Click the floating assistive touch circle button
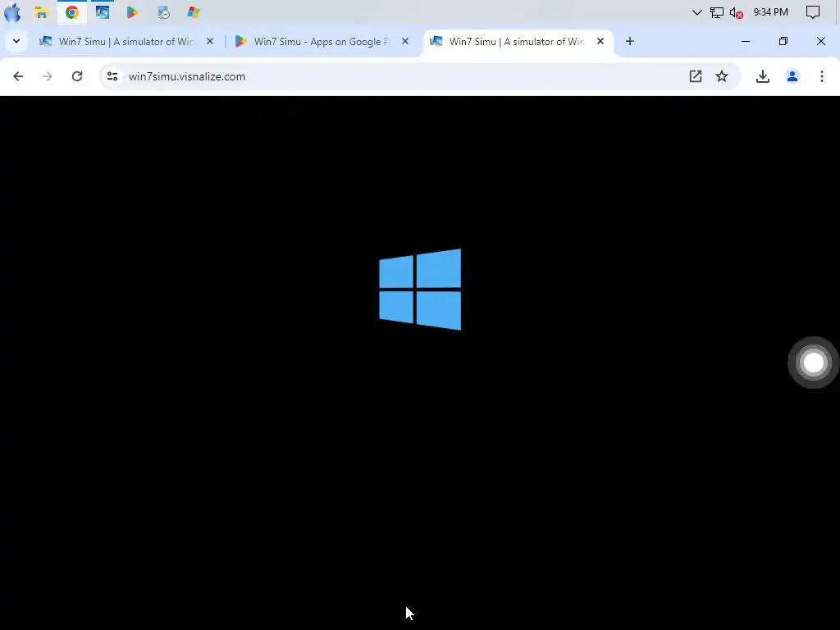The image size is (840, 630). (813, 363)
